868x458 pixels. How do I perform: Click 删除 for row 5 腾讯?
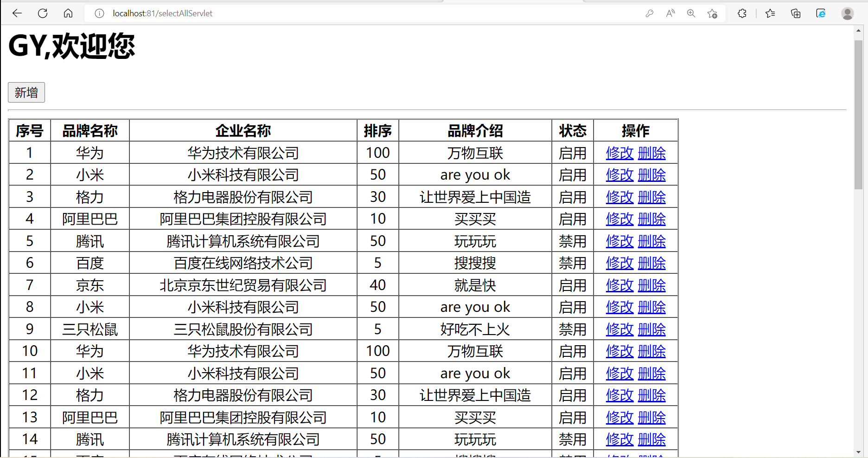(x=652, y=241)
